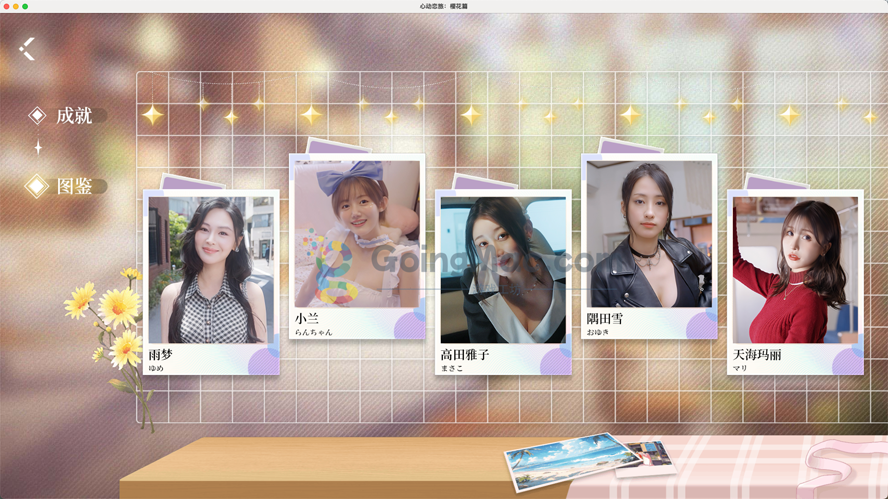Viewport: 888px width, 499px height.
Task: Click the purple circle on 開田雪 card
Action: click(x=702, y=324)
